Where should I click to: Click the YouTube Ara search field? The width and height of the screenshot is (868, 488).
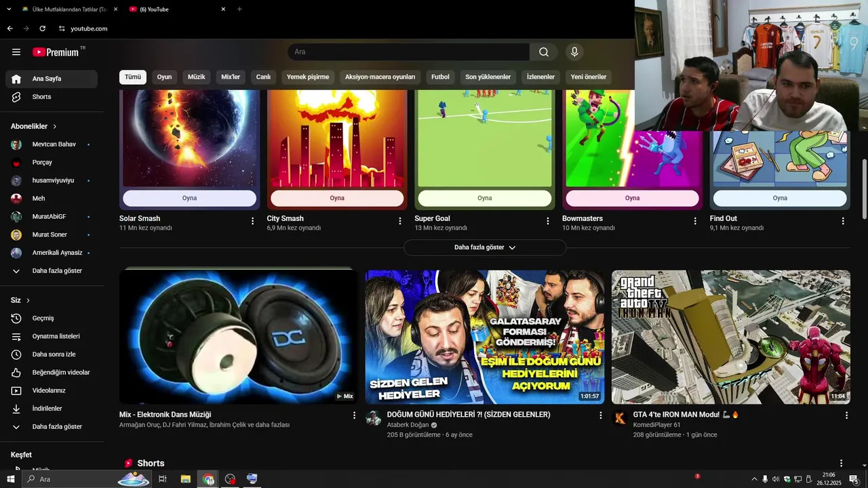tap(408, 52)
